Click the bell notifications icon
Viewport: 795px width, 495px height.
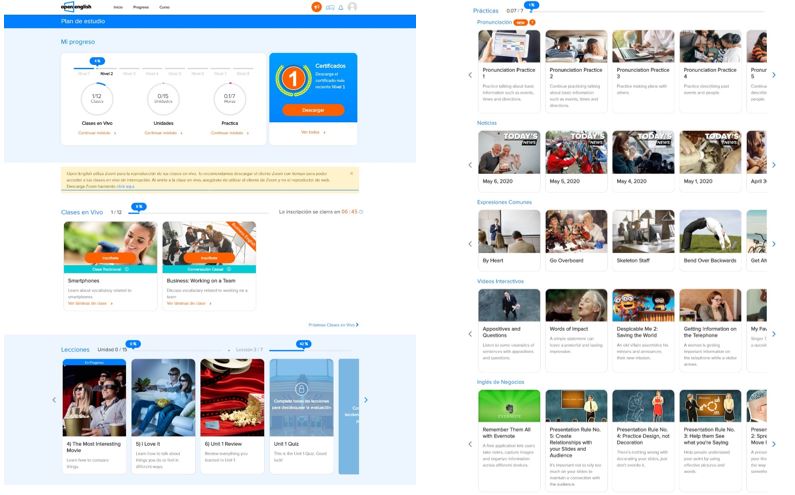click(341, 7)
